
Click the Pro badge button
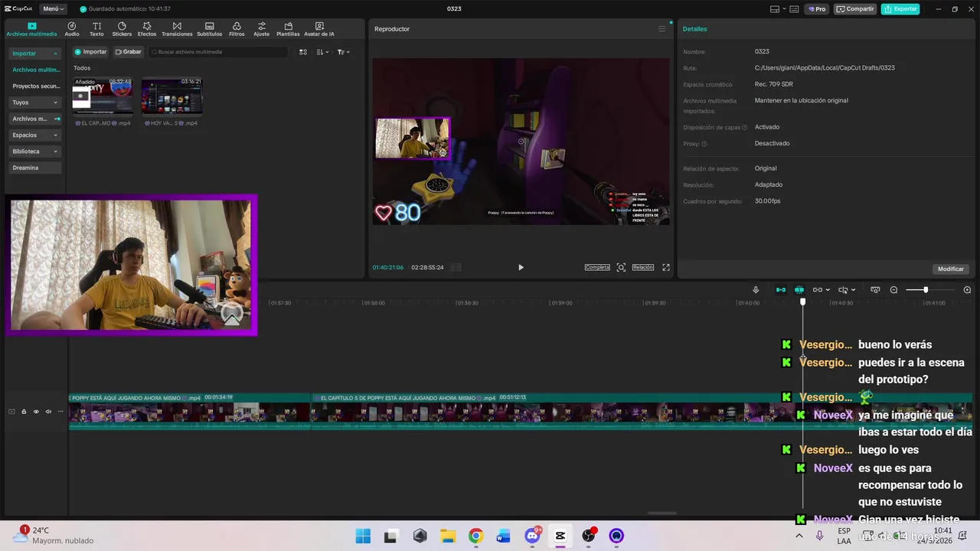[x=816, y=9]
